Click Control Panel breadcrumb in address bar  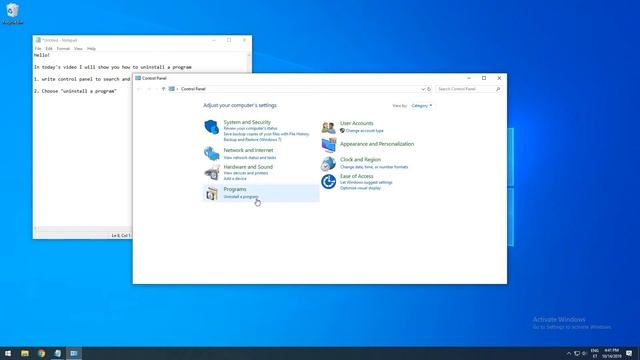point(193,89)
